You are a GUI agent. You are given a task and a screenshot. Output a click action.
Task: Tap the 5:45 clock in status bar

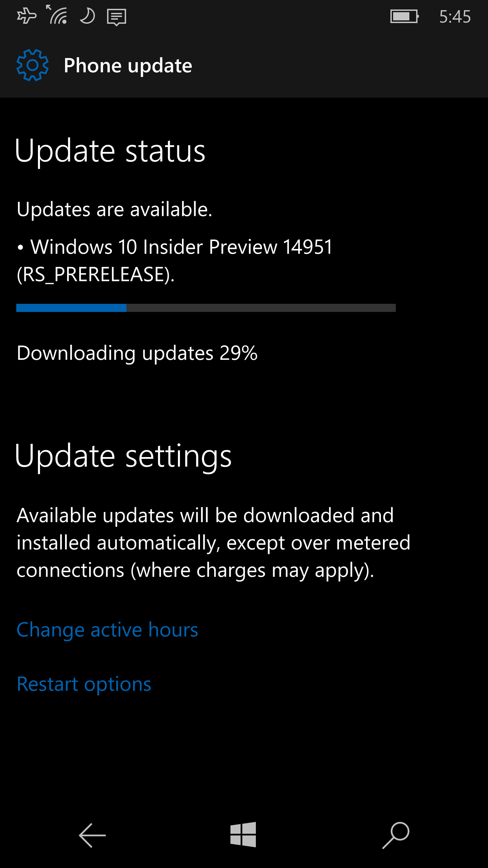click(455, 17)
